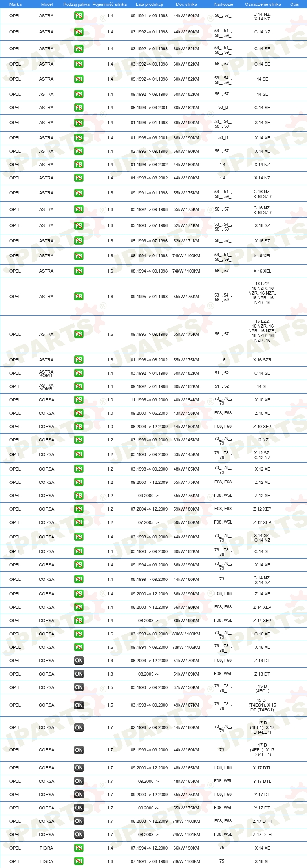Click the 37kW / 50KM power cell
Screen dimensions: 307x868
tap(186, 687)
